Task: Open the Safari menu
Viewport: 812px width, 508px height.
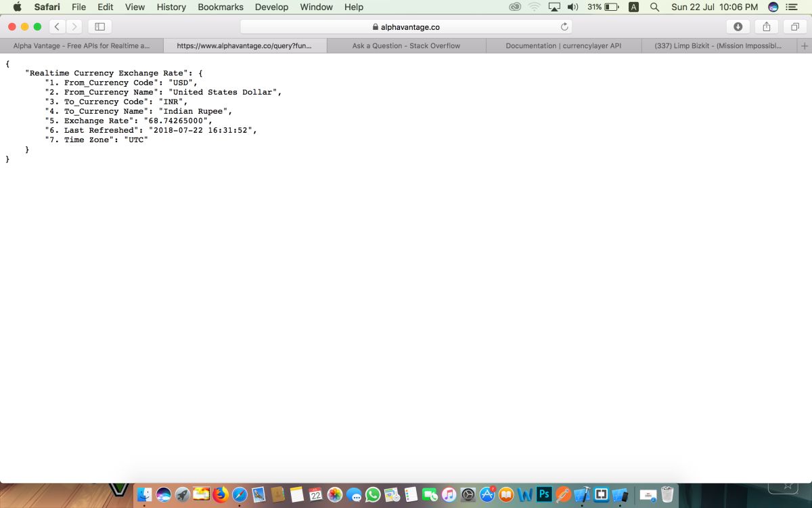Action: tap(47, 7)
